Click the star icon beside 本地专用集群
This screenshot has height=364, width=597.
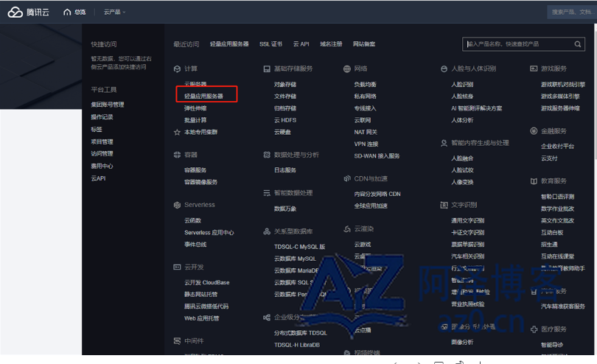point(177,133)
